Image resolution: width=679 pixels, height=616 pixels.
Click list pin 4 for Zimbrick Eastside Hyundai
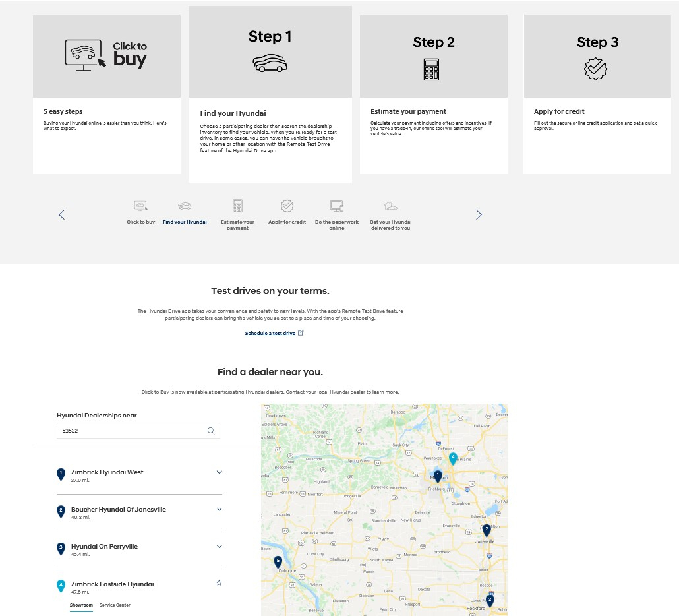point(61,586)
